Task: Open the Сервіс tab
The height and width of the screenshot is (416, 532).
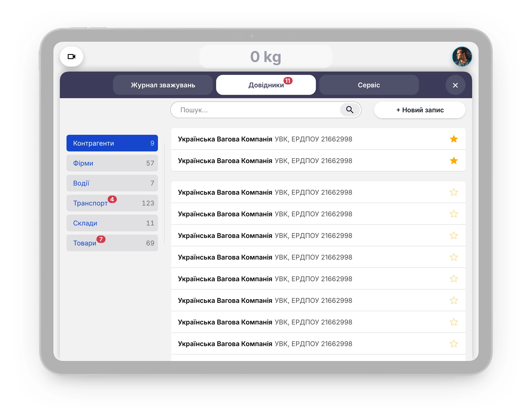Action: click(368, 85)
